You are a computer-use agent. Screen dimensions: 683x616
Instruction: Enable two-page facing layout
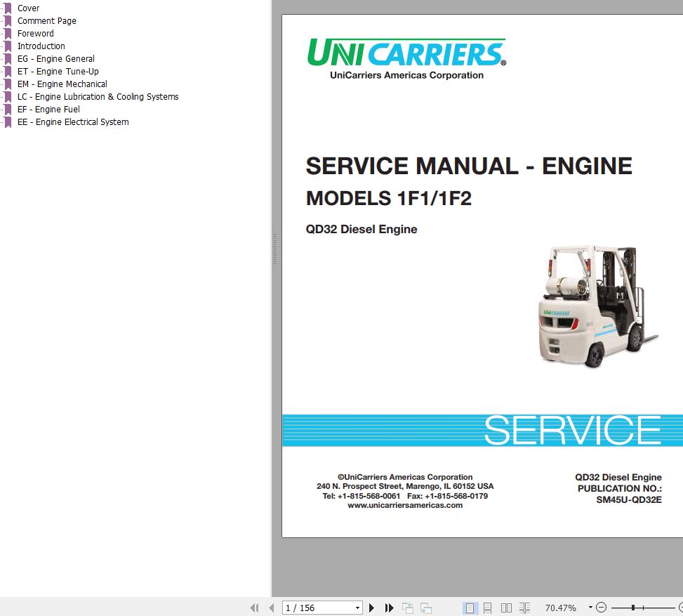tap(507, 607)
